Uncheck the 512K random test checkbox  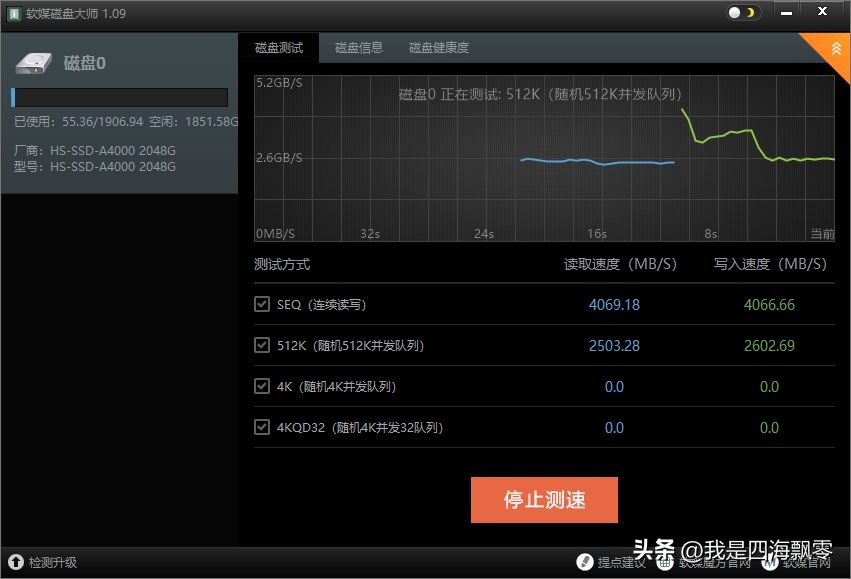click(261, 345)
